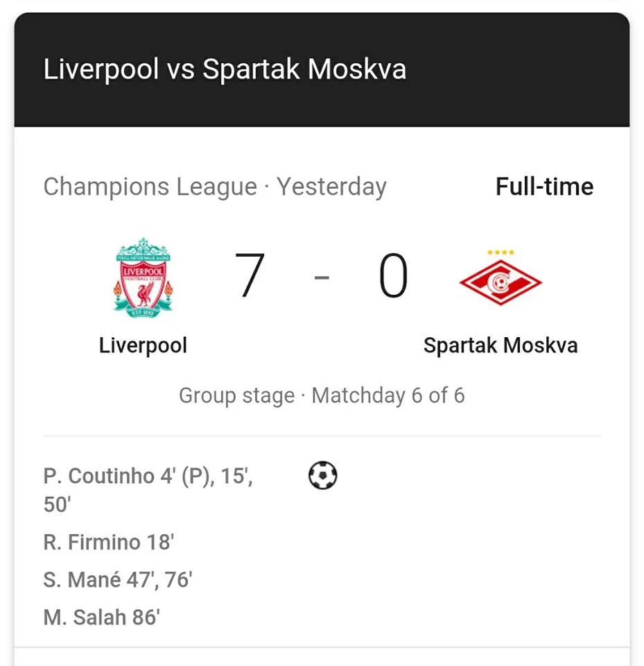
Task: Click the Liverpool club crest
Action: pos(143,278)
